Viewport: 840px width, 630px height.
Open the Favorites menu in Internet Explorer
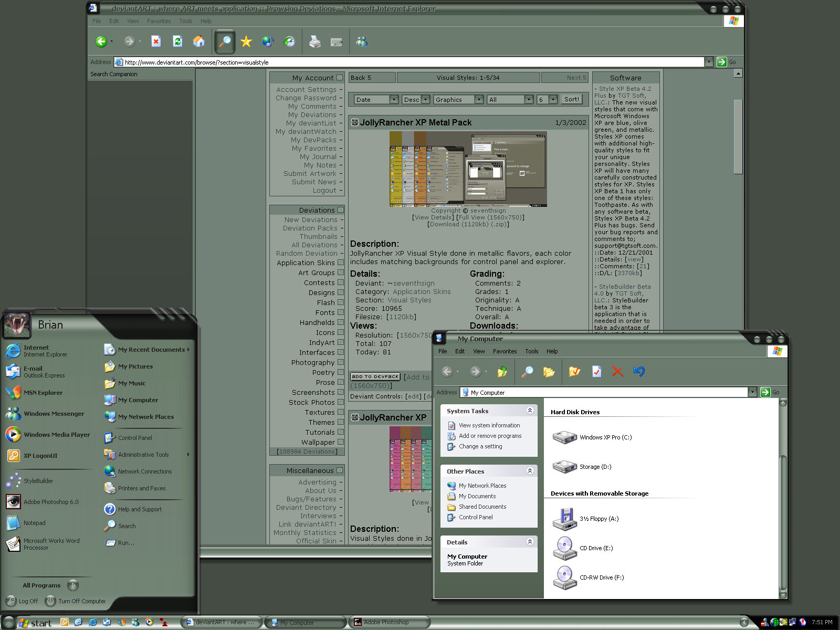tap(159, 21)
